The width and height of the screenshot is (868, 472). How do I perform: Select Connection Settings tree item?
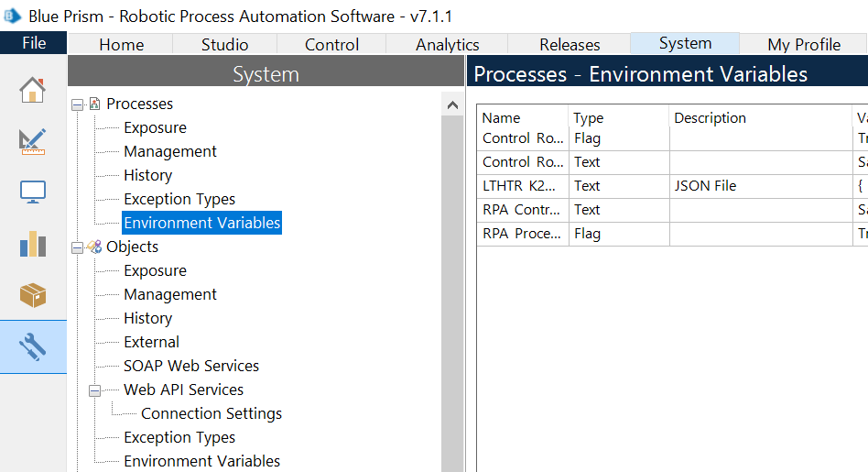coord(212,413)
